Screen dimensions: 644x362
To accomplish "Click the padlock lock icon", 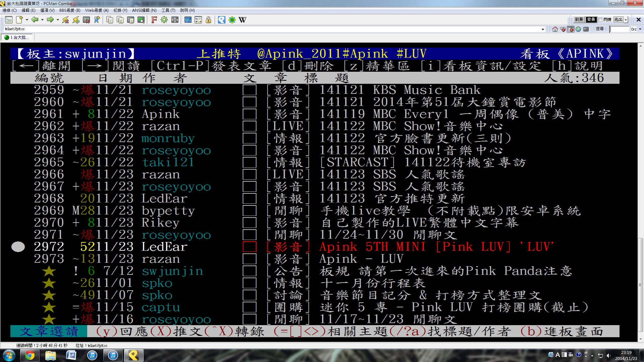I will pyautogui.click(x=208, y=20).
